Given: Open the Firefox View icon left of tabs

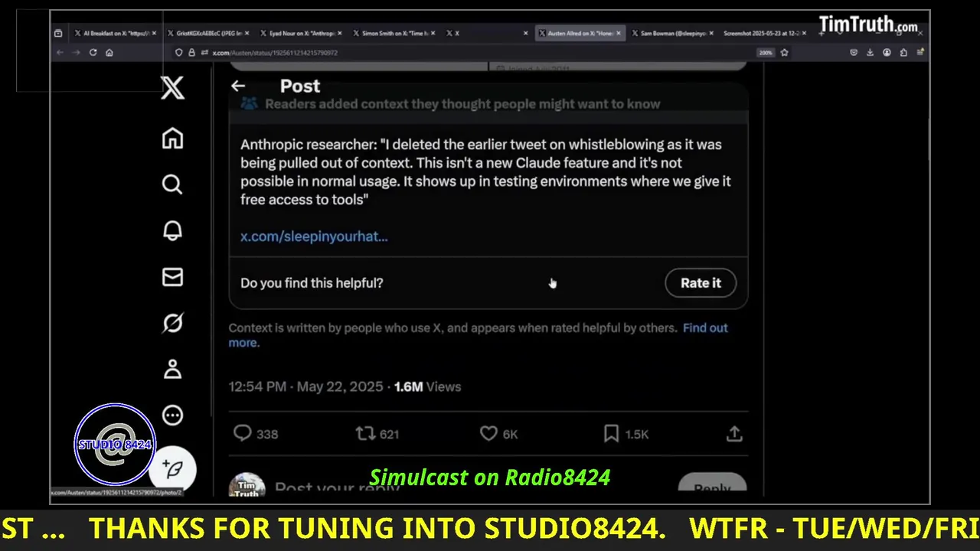Looking at the screenshot, I should point(58,34).
